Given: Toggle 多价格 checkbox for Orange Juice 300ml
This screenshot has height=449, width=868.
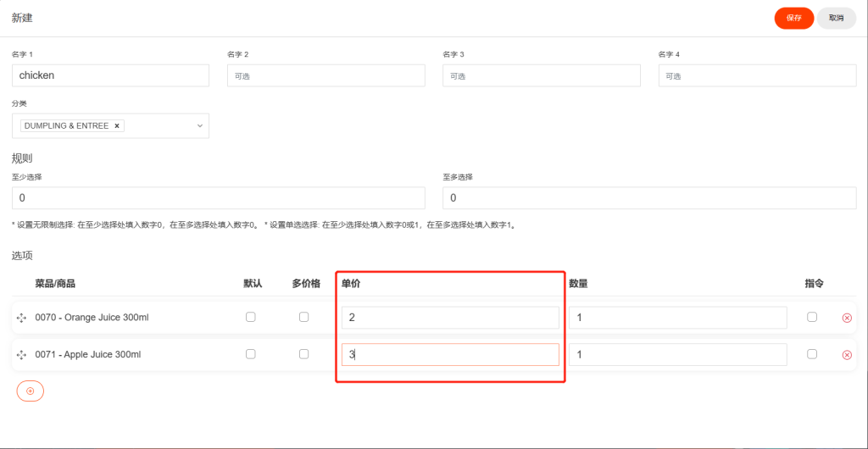Looking at the screenshot, I should coord(304,318).
